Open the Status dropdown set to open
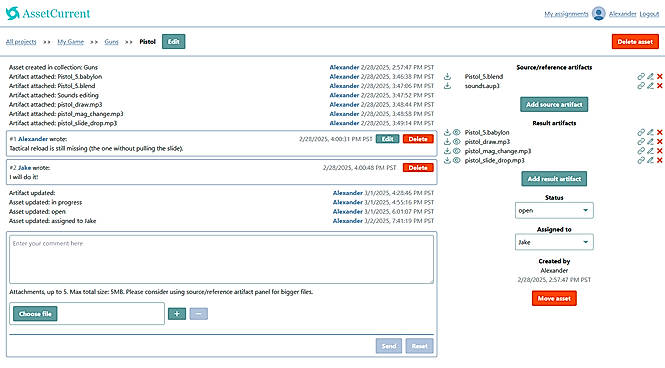 (x=554, y=210)
